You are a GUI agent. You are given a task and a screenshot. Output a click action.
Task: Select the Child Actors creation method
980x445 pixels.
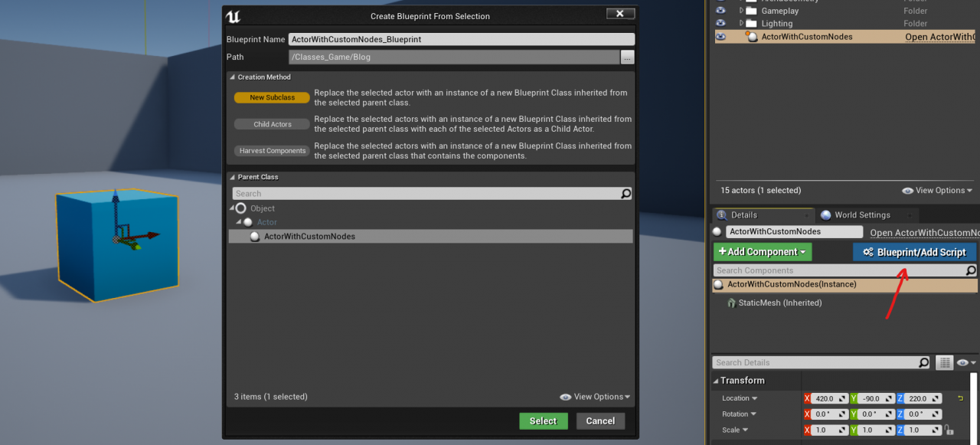[x=272, y=124]
